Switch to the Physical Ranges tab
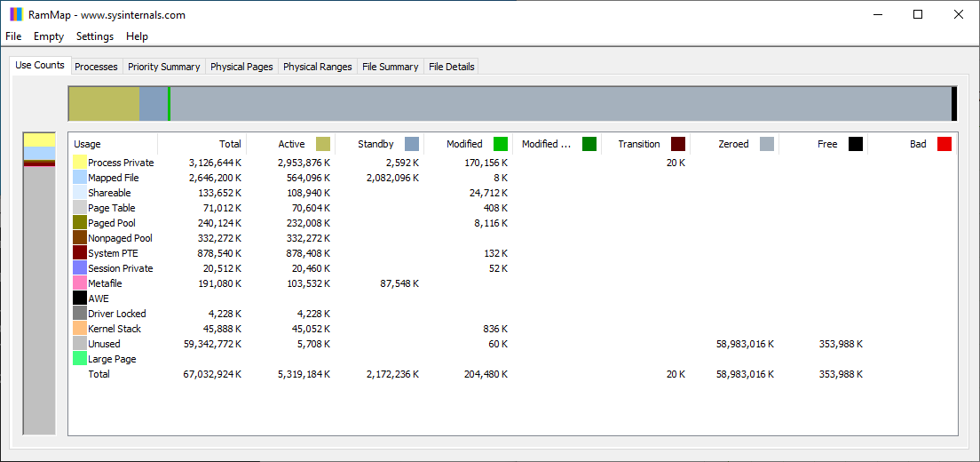The height and width of the screenshot is (462, 980). (318, 67)
